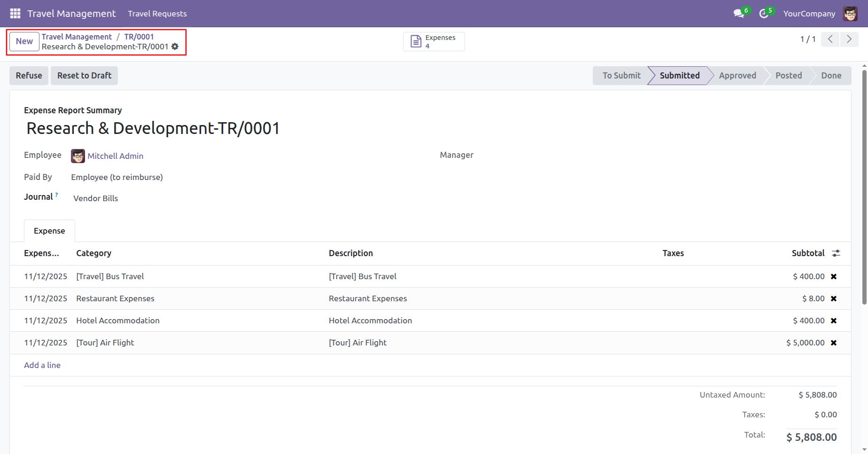Sort by Description column header
The width and height of the screenshot is (868, 454).
pos(351,253)
